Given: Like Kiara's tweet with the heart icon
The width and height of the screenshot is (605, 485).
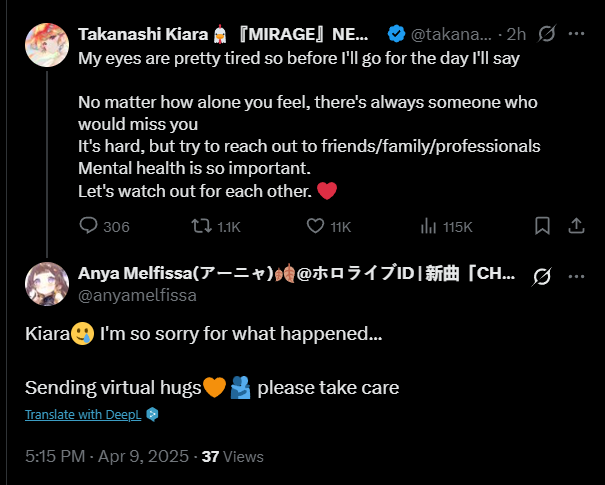Looking at the screenshot, I should click(315, 226).
